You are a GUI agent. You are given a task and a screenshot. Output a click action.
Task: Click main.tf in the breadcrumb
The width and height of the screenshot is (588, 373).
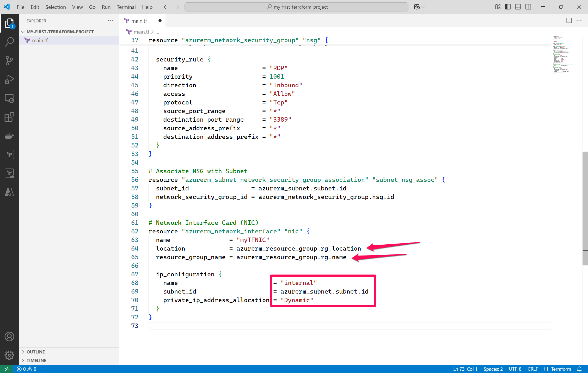click(x=141, y=32)
